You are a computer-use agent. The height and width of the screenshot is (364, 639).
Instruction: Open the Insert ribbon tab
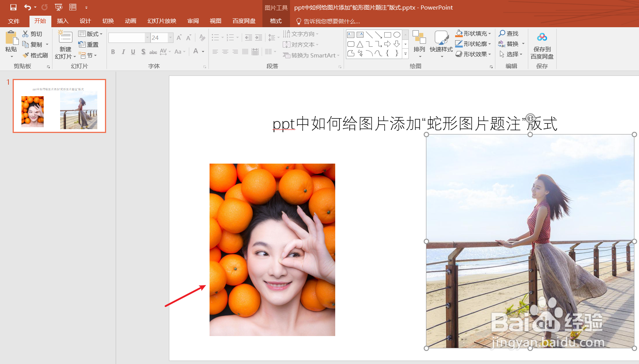coord(62,21)
